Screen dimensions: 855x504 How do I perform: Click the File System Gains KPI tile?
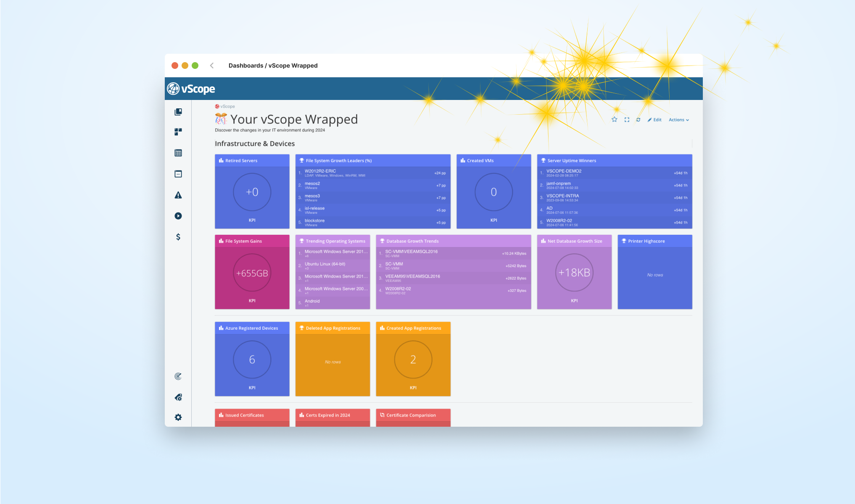(251, 273)
